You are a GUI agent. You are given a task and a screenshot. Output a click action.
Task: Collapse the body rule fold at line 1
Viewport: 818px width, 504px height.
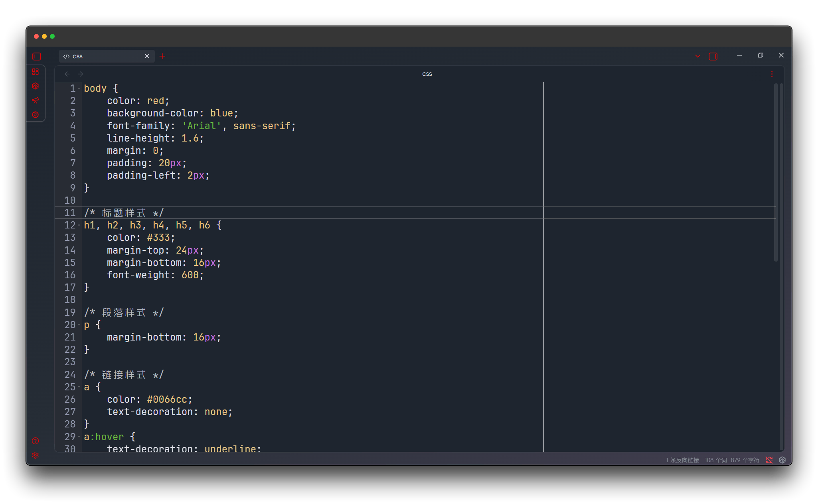[x=79, y=88]
